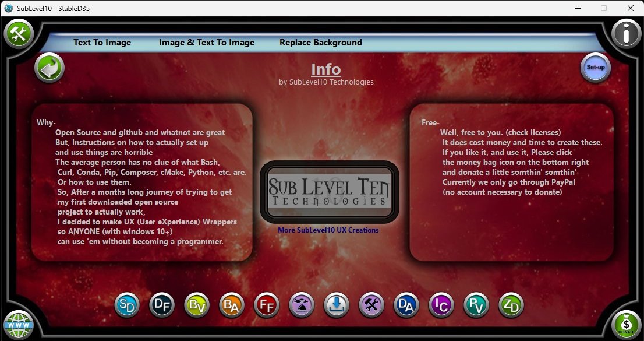Open Image & Text To Image tab

click(207, 43)
